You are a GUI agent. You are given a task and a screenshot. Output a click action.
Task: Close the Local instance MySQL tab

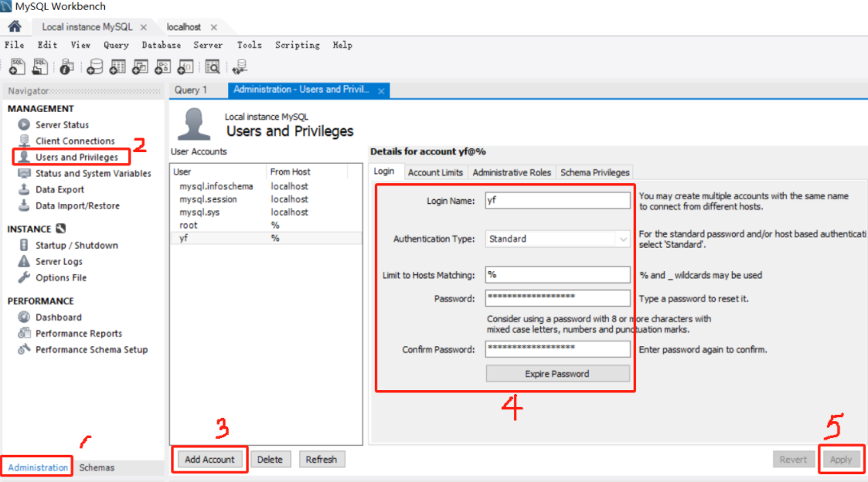click(144, 27)
